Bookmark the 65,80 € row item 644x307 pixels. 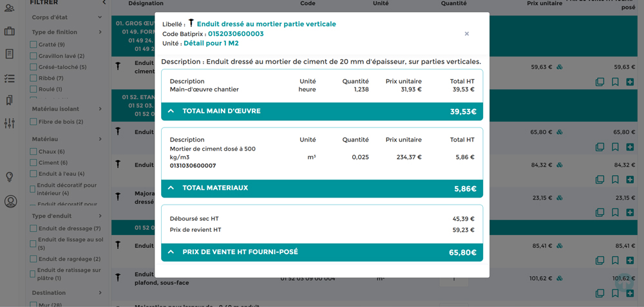tap(615, 147)
